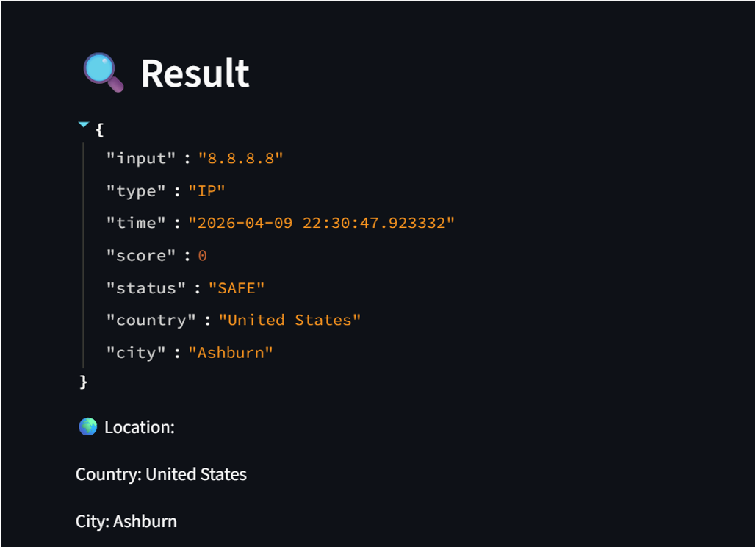
Task: Collapse the JSON result tree
Action: point(84,126)
